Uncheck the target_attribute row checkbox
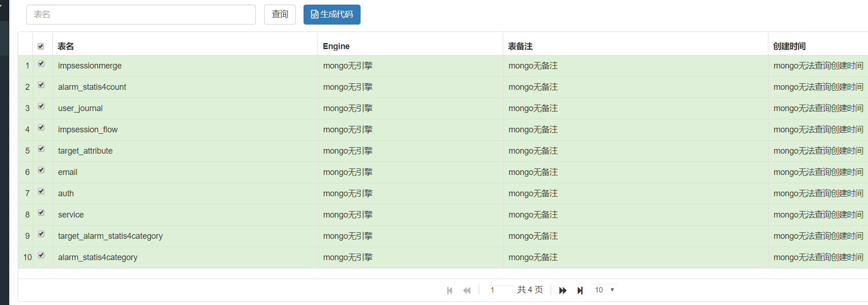The image size is (868, 305). pyautogui.click(x=41, y=149)
